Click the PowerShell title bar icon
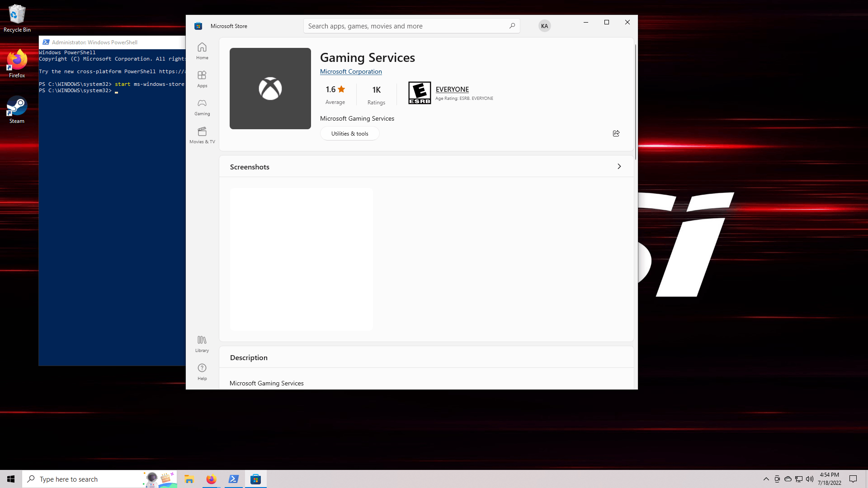 pyautogui.click(x=46, y=42)
